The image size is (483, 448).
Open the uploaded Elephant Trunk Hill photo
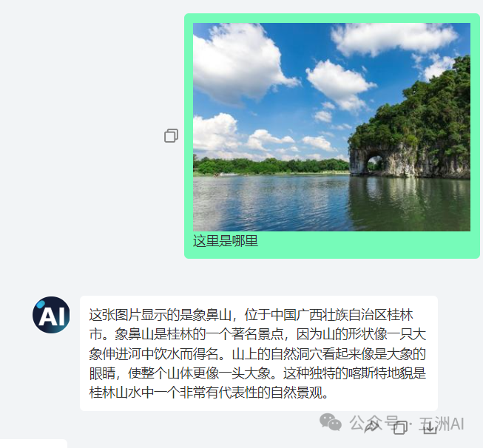point(331,127)
